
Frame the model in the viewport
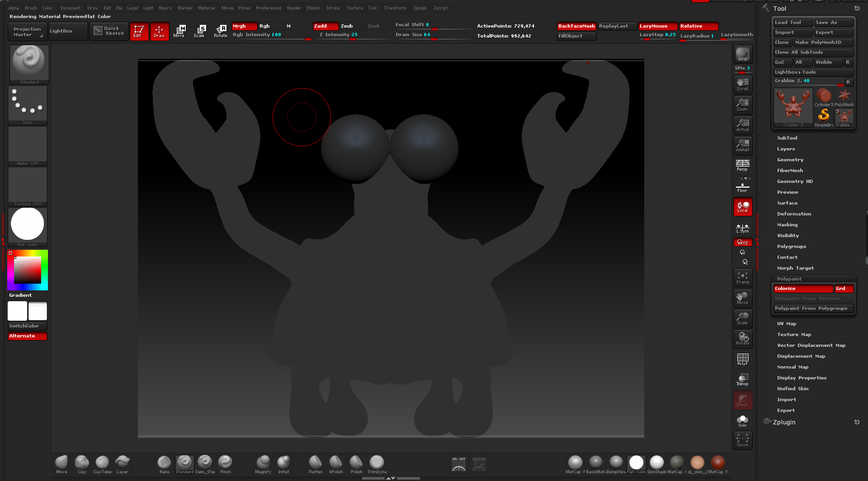tap(742, 278)
